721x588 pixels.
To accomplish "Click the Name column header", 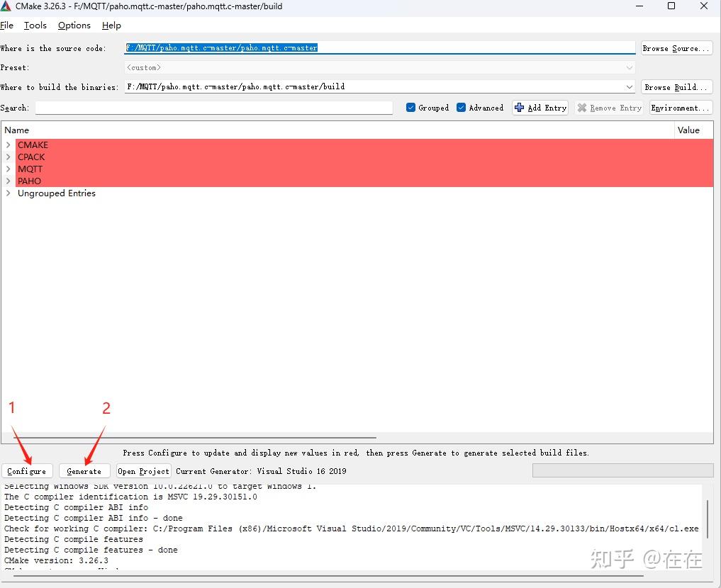I will click(337, 130).
